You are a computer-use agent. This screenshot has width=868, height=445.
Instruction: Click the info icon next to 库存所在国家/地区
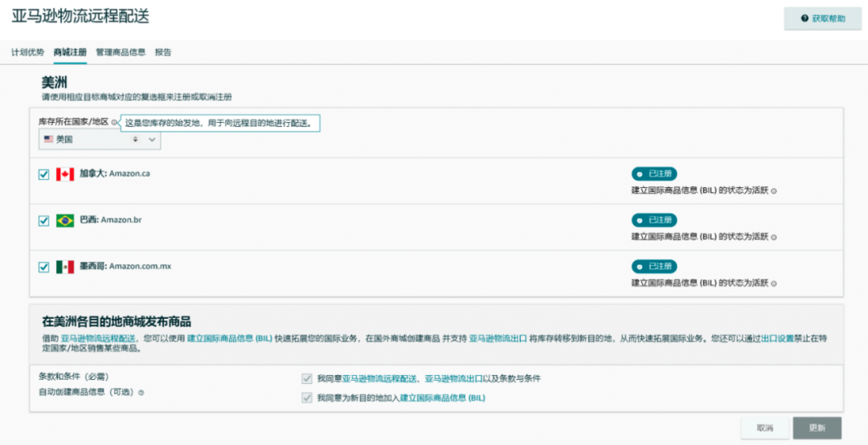[114, 122]
